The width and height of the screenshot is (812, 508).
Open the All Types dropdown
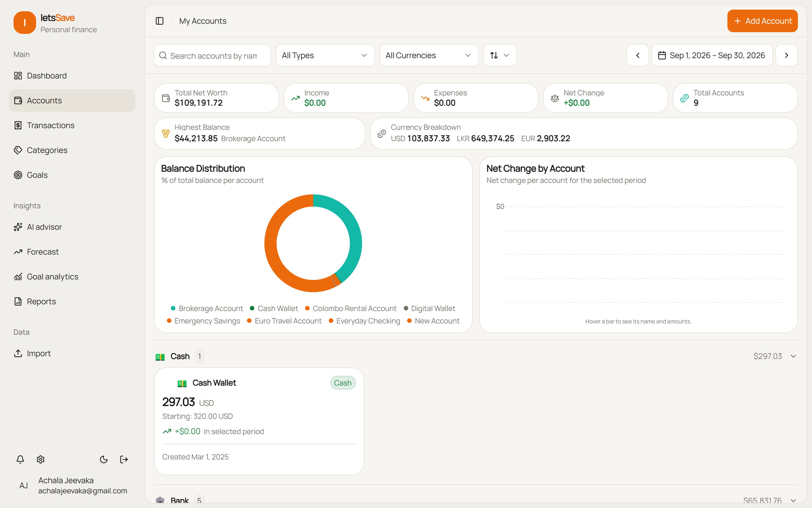325,55
